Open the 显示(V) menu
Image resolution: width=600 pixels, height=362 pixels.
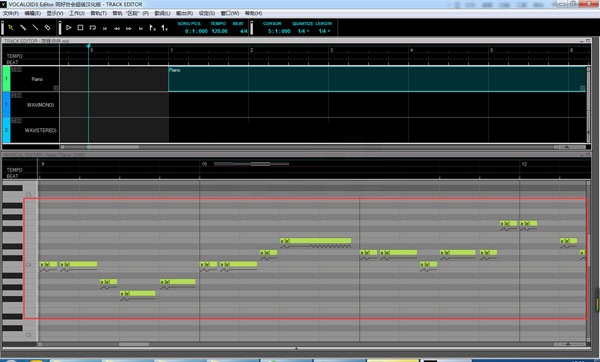coord(55,13)
